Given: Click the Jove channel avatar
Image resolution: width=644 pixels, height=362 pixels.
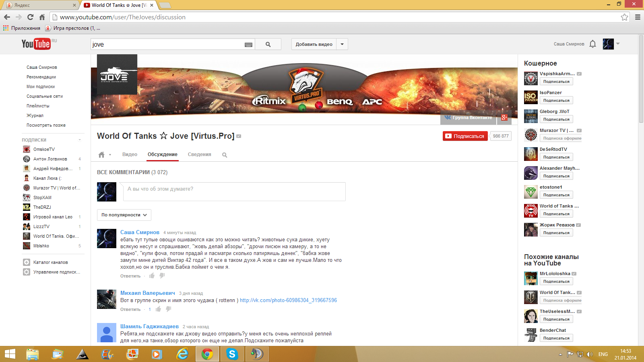Looking at the screenshot, I should [x=117, y=74].
